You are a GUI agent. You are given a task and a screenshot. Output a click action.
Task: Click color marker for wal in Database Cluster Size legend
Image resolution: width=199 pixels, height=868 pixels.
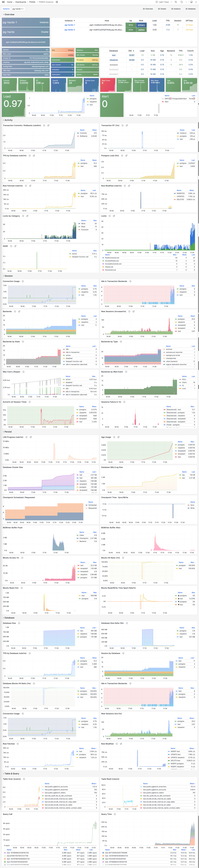(x=78, y=475)
